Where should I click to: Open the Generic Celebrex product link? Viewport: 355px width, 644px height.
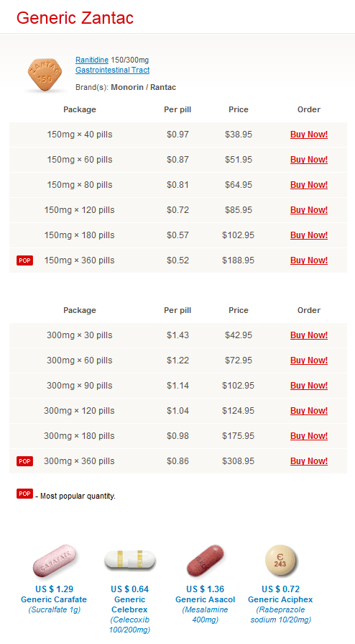coord(129,604)
